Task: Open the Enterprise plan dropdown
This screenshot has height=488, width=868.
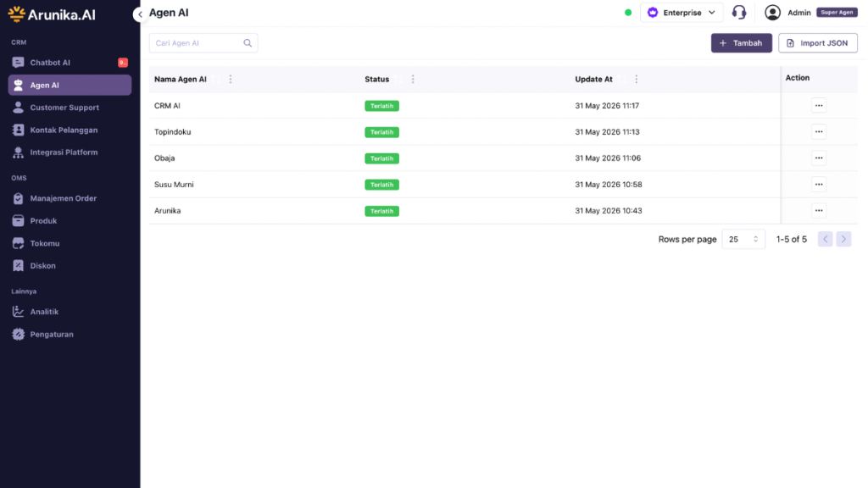Action: [x=682, y=12]
